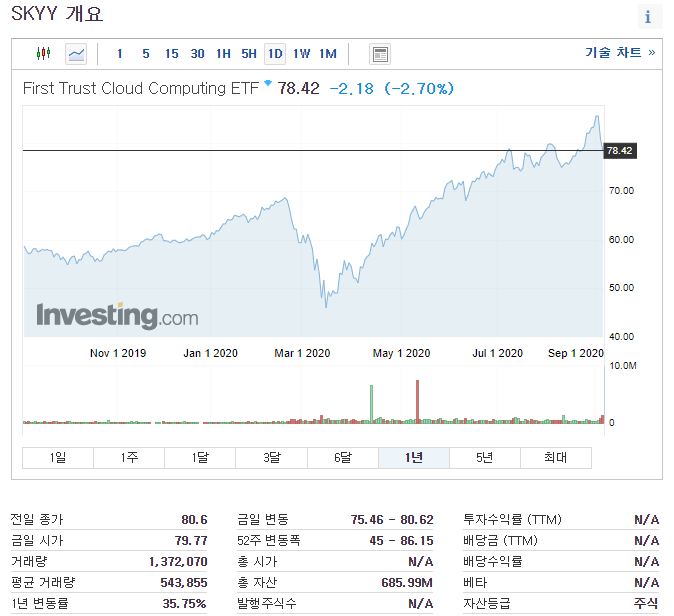Click the 78.42 price marker on the axis
Screen dimensions: 674x616
[x=620, y=151]
